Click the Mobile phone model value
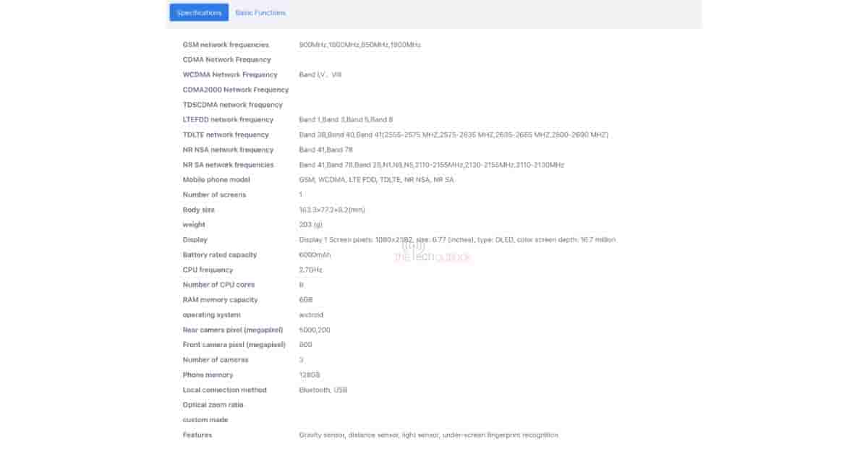868x454 pixels. coord(376,180)
